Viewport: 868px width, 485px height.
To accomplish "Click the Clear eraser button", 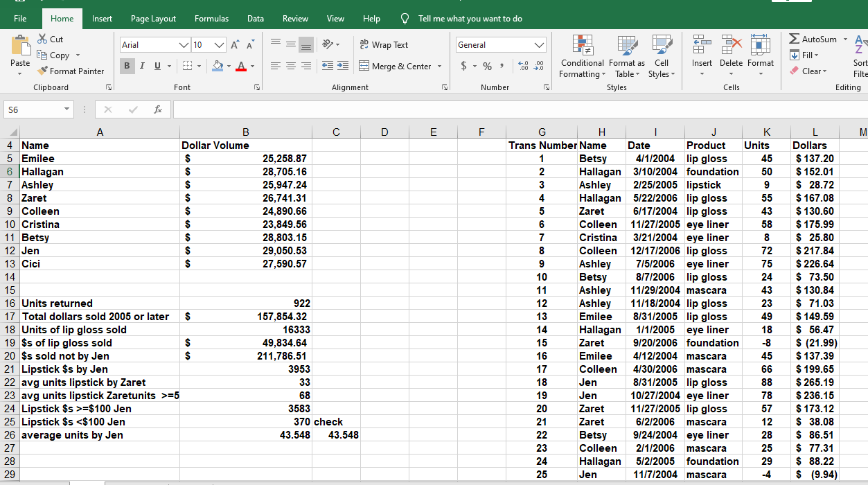I will (808, 71).
